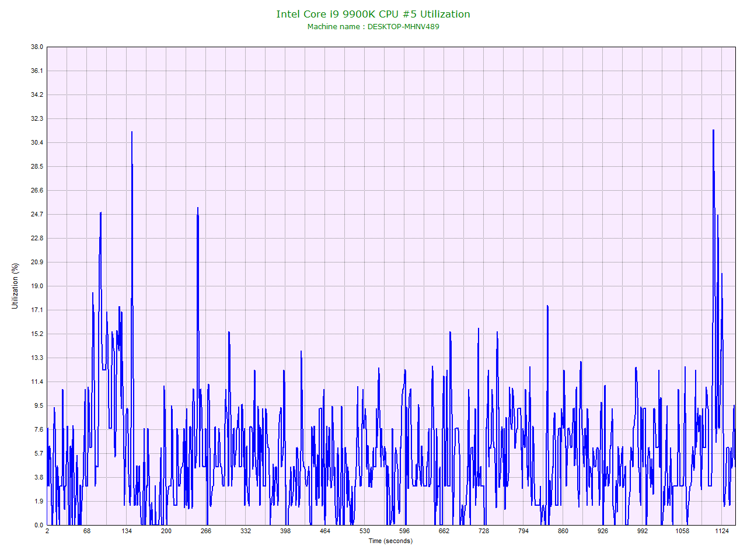The height and width of the screenshot is (560, 747).
Task: Select the "332" seconds tick label
Action: coord(246,531)
